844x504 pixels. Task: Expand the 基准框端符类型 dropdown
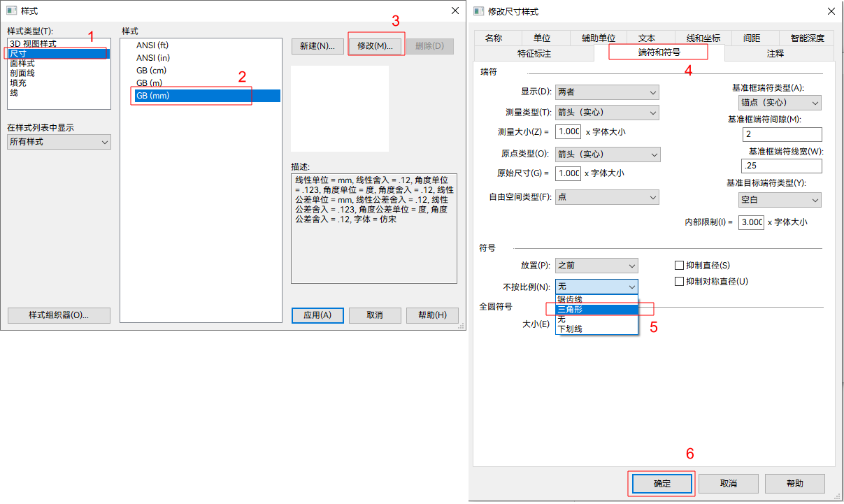[780, 103]
